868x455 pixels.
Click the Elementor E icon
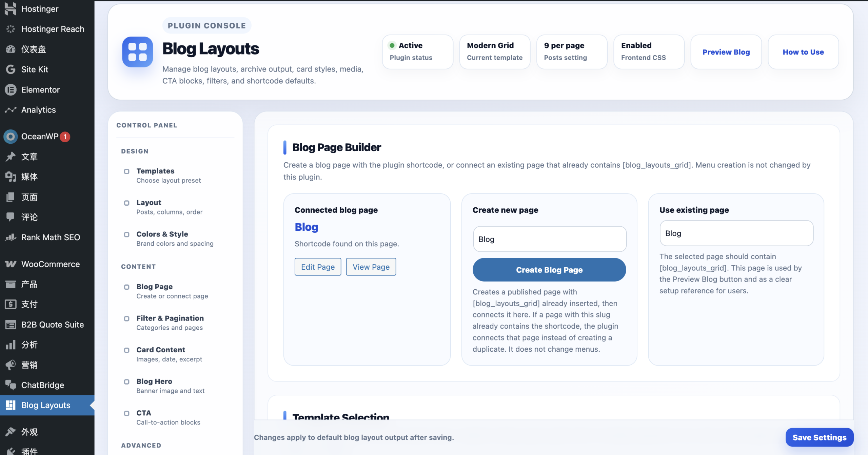[x=11, y=90]
